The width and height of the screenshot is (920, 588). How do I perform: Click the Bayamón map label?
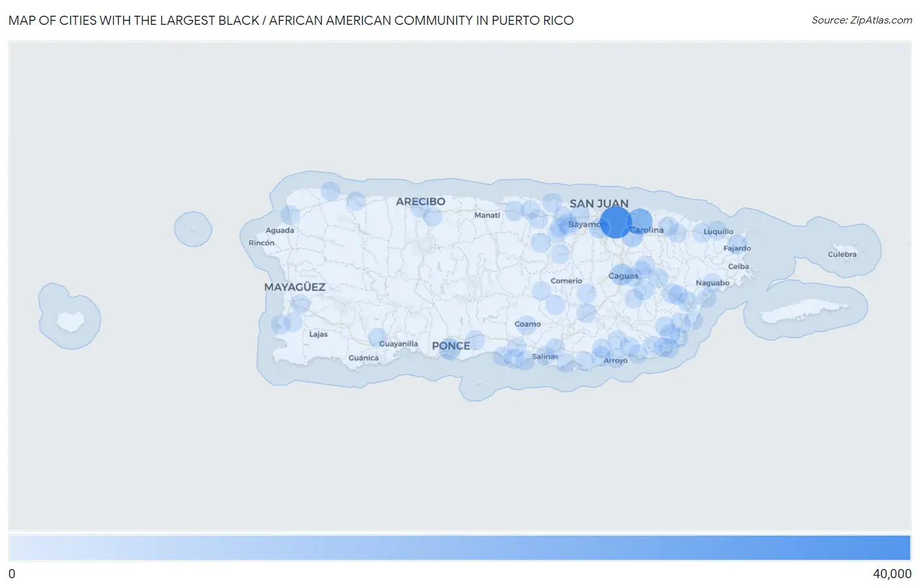pyautogui.click(x=587, y=224)
